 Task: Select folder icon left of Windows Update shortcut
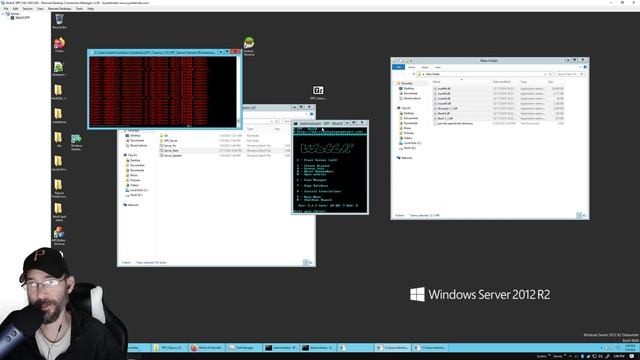[x=59, y=139]
